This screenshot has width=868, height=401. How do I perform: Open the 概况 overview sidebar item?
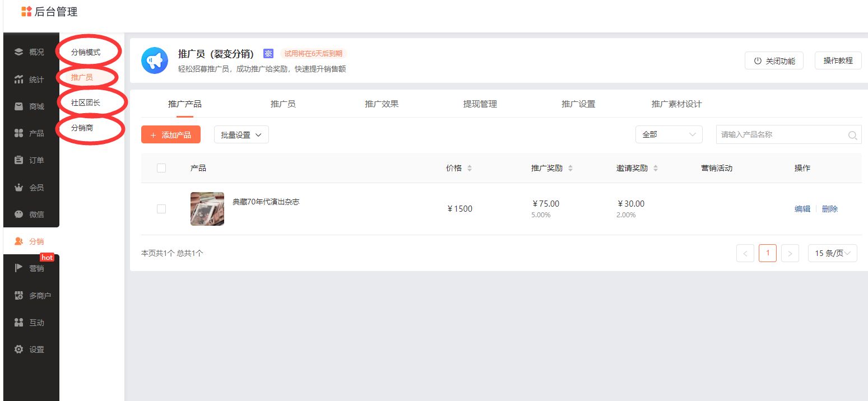coord(31,52)
